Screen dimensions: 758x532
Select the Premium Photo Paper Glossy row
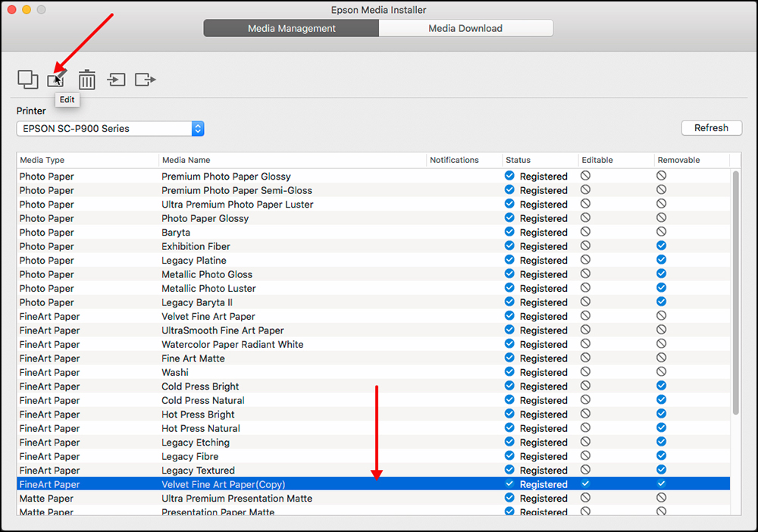(x=373, y=177)
